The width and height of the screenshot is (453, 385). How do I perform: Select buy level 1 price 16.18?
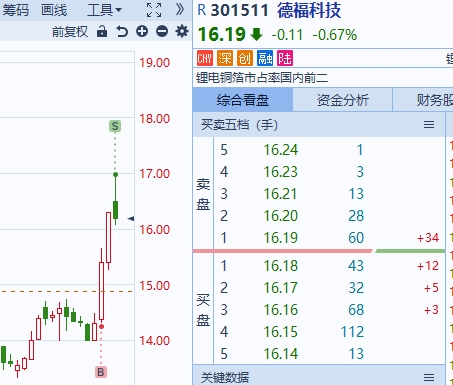point(281,266)
